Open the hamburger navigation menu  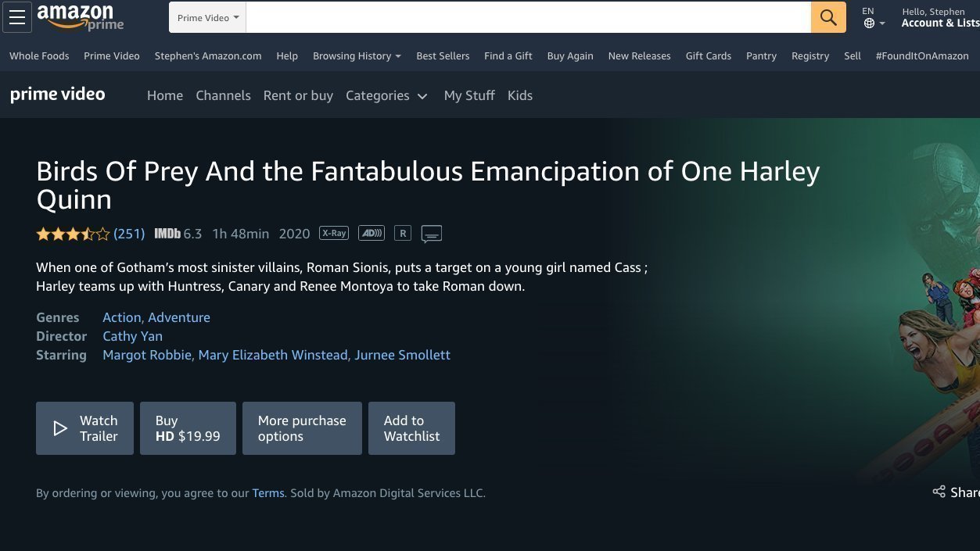(x=16, y=17)
